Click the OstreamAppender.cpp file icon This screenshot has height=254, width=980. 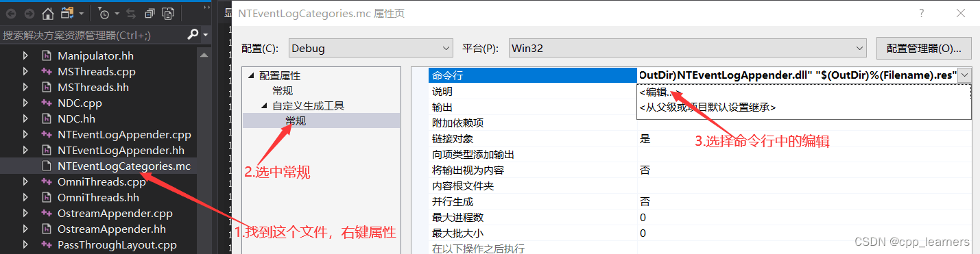click(47, 213)
